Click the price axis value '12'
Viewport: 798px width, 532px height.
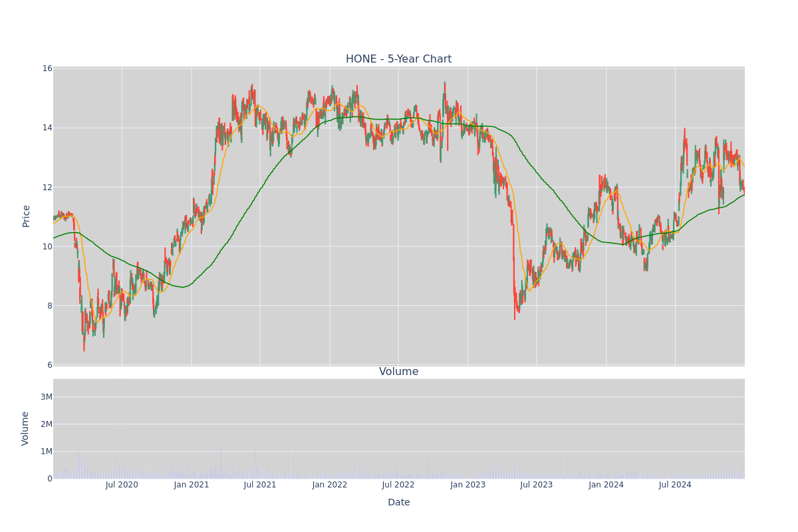click(47, 187)
